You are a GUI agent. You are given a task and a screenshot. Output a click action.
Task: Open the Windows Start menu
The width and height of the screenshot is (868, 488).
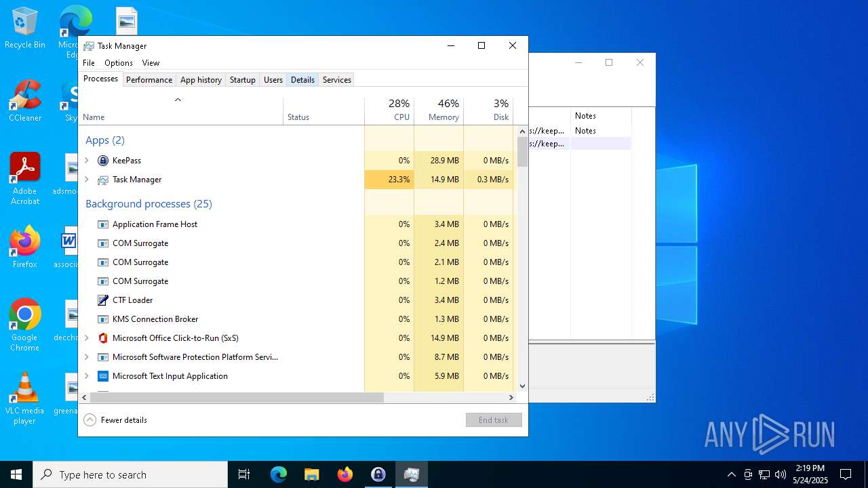16,474
